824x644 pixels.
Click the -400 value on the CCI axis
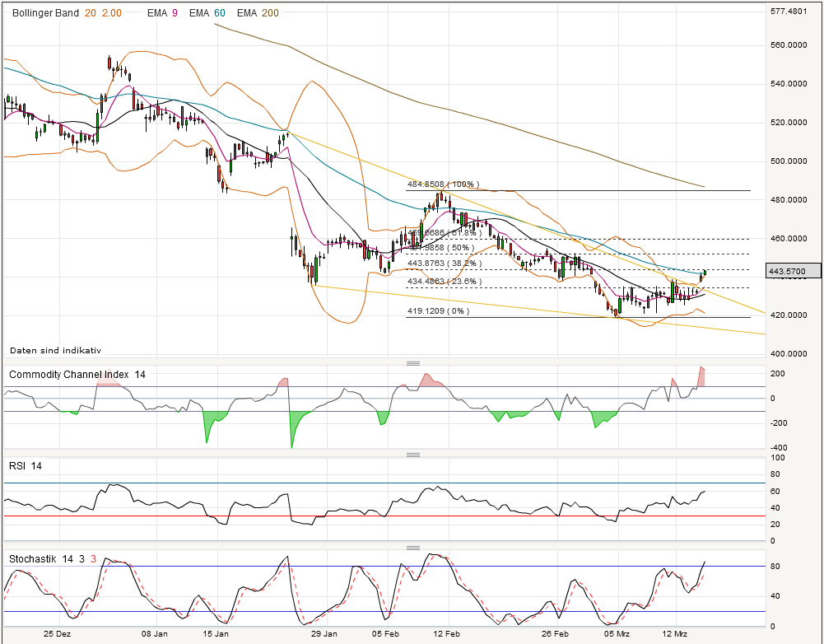pyautogui.click(x=778, y=448)
